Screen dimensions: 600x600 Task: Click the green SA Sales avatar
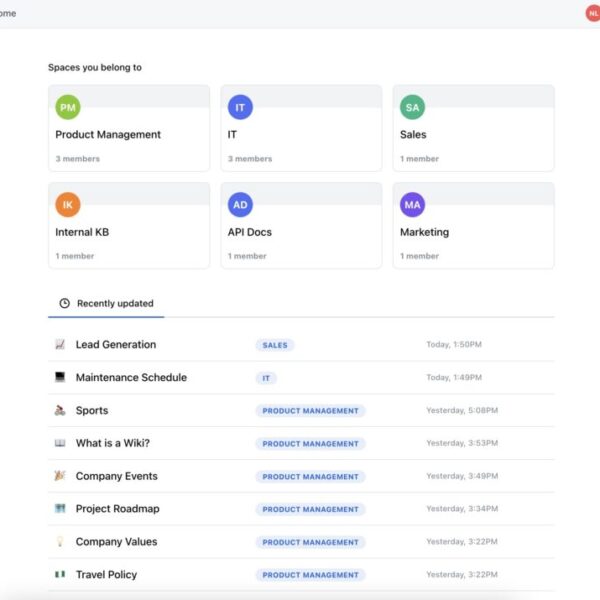412,108
